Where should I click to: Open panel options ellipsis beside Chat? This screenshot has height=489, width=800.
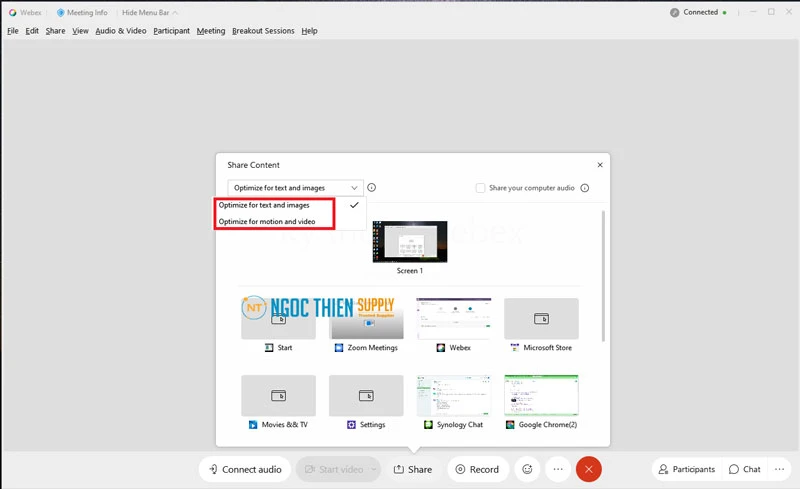pos(780,469)
